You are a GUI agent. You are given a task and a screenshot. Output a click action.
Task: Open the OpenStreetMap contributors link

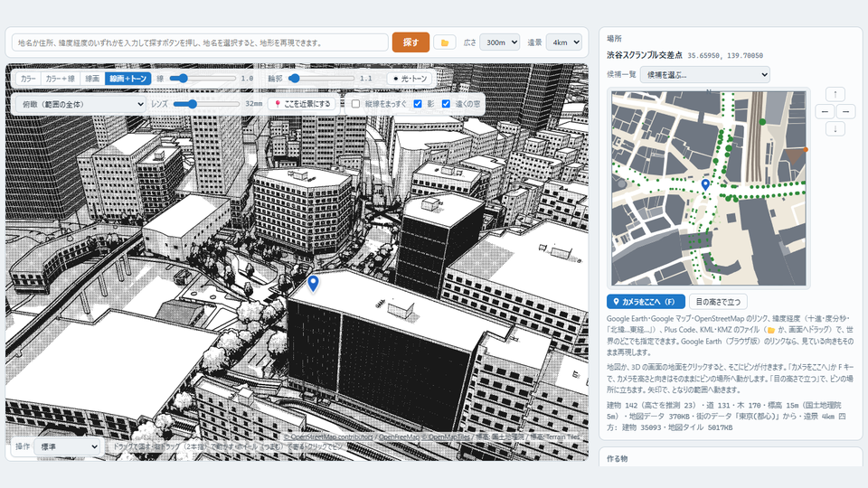[x=328, y=437]
